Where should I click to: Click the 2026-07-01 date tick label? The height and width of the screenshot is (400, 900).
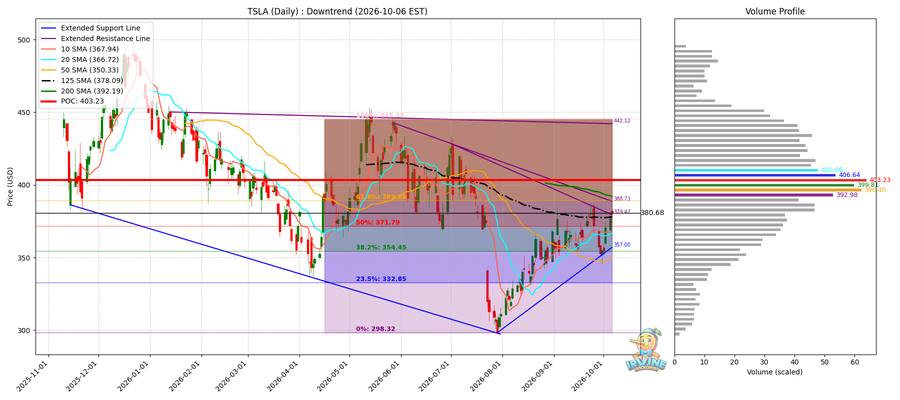point(436,376)
